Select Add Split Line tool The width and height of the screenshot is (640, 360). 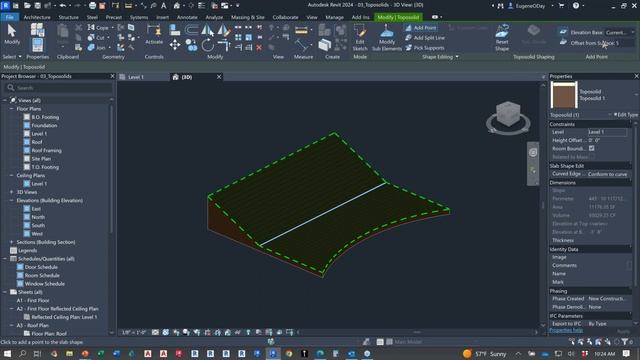click(x=424, y=38)
